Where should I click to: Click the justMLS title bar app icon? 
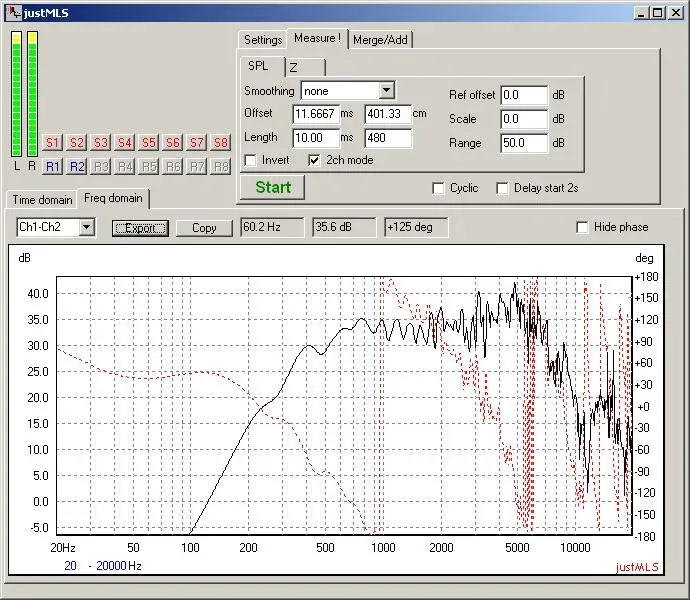(13, 12)
